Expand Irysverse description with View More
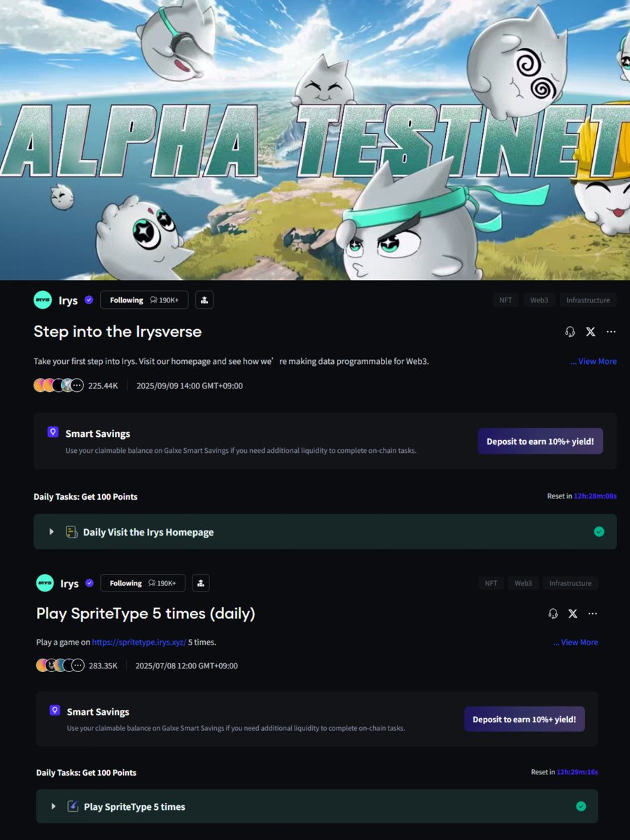The image size is (630, 840). coord(594,361)
